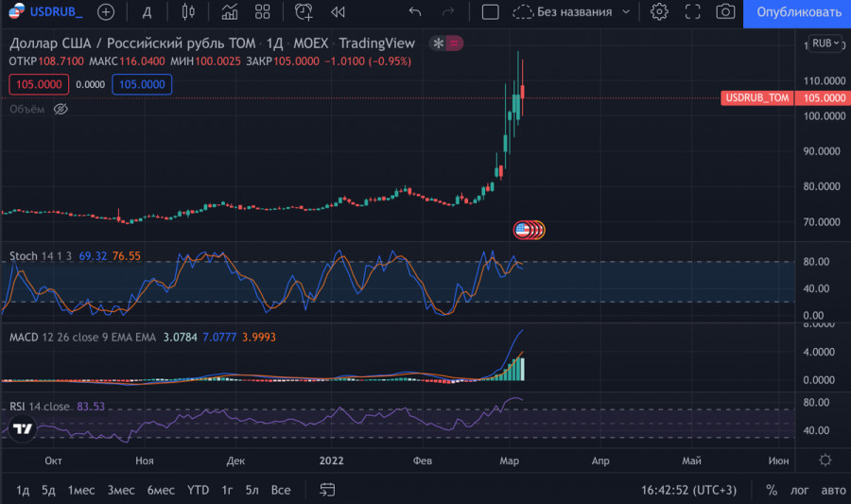Open the RUB currency dropdown

pos(825,43)
